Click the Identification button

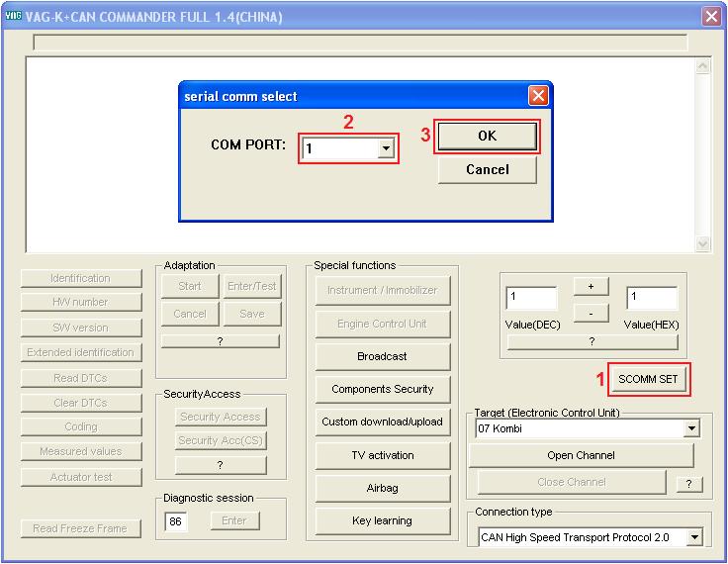(81, 278)
